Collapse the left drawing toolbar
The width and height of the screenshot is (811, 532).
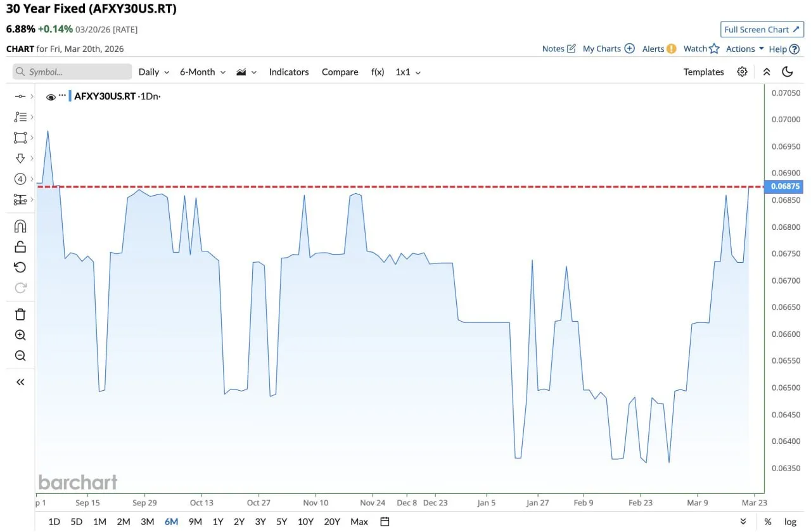tap(20, 382)
